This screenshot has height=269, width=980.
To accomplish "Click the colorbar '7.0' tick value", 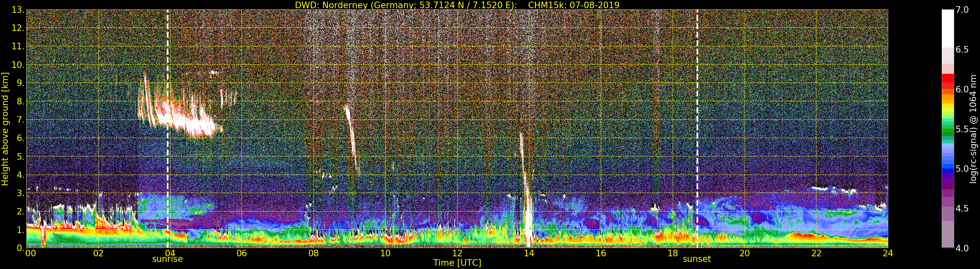I will point(962,10).
